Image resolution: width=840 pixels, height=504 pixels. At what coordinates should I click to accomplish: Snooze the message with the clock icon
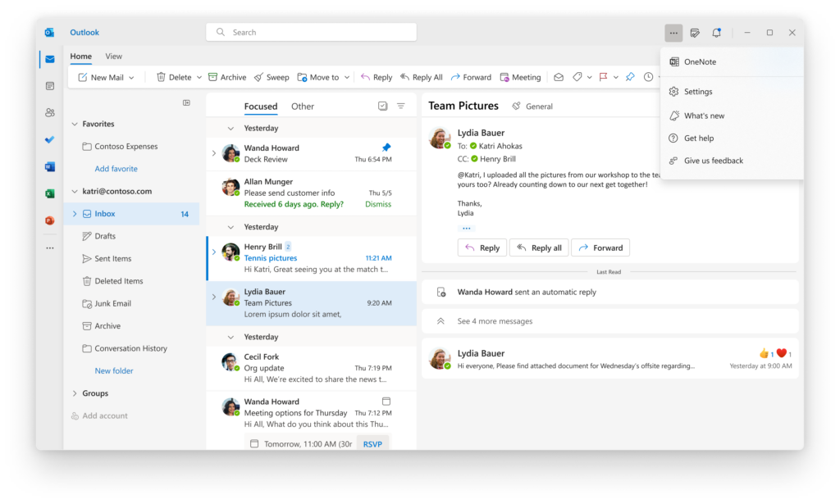649,76
